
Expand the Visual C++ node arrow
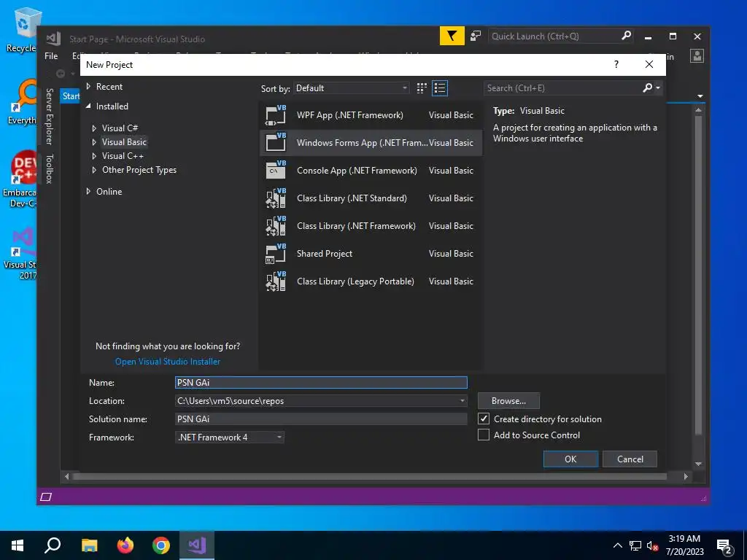94,156
